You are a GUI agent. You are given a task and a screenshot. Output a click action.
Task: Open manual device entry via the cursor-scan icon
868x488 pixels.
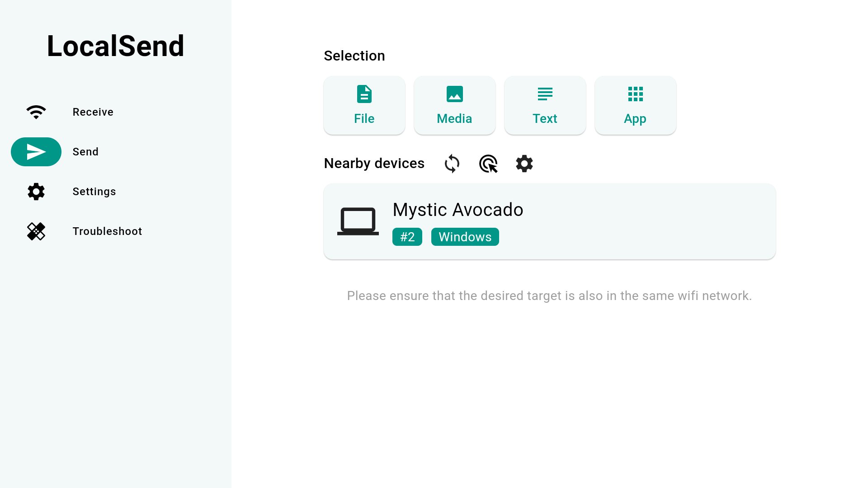coord(488,164)
